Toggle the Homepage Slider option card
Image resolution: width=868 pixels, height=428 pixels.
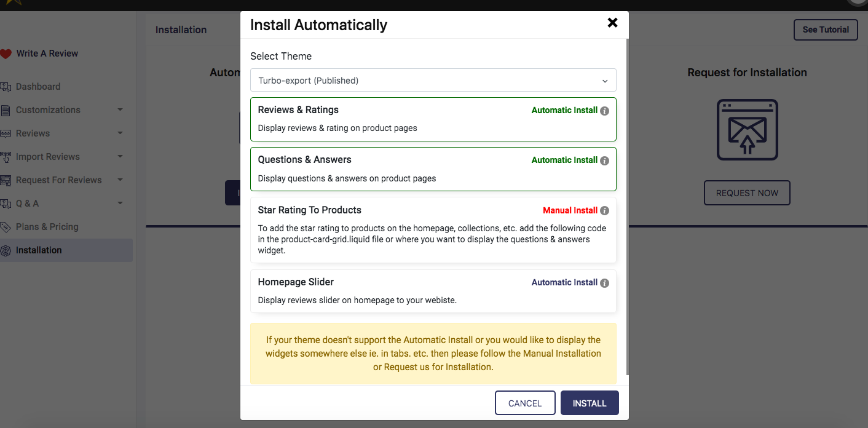pyautogui.click(x=393, y=291)
